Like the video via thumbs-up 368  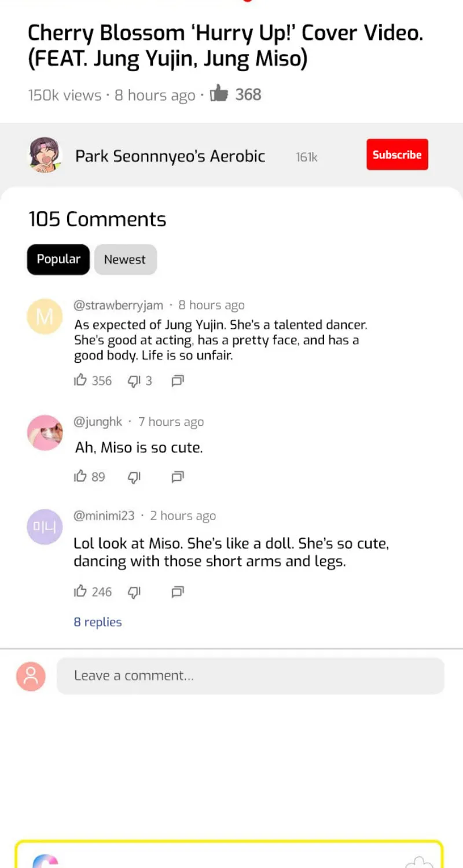tap(219, 93)
